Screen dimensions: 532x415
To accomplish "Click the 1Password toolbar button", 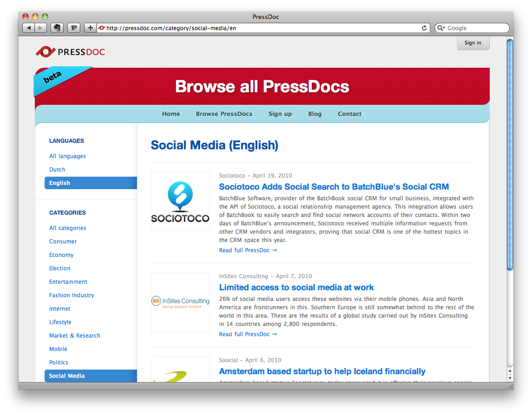I will pos(74,28).
